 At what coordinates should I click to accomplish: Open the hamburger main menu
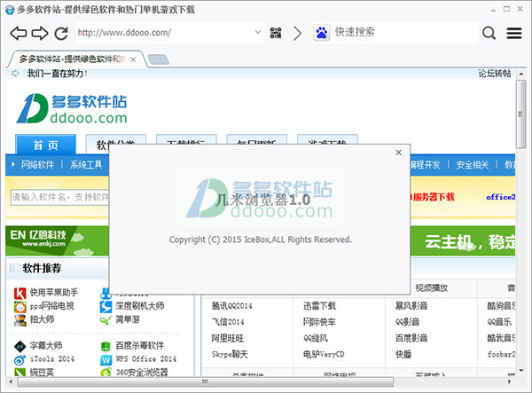coord(514,33)
